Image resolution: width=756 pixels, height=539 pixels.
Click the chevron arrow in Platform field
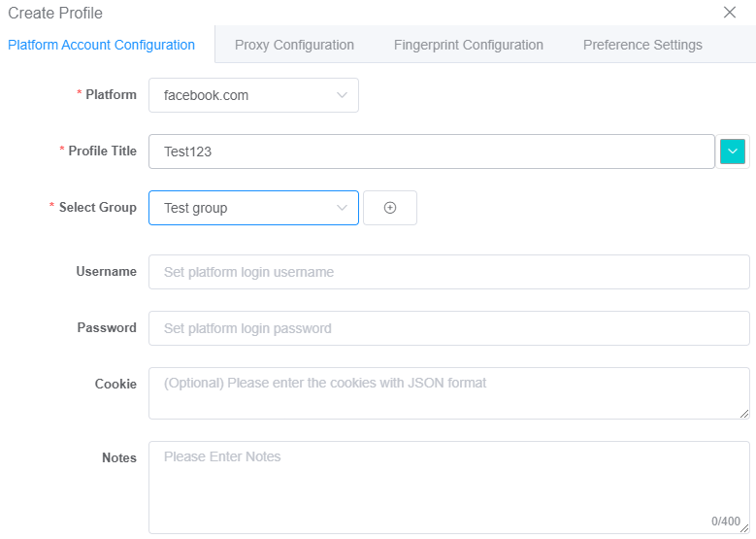[x=342, y=95]
